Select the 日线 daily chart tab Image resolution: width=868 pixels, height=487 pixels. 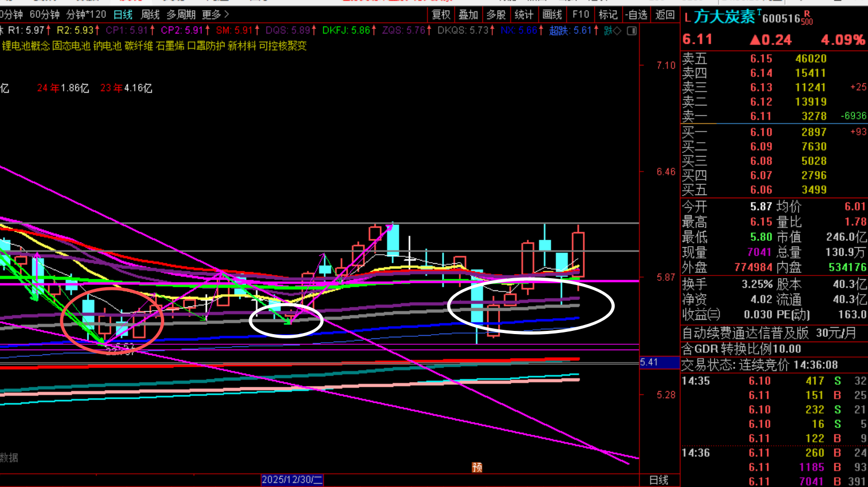pos(123,14)
